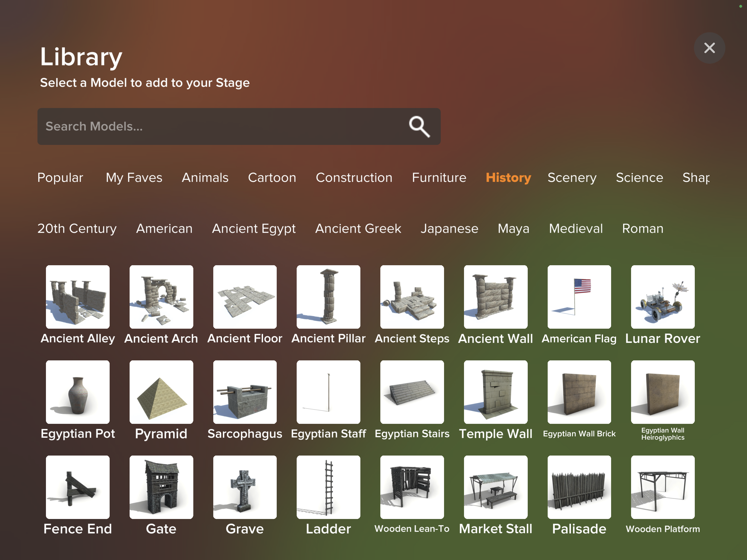Add the Pyramid model
747x560 pixels.
(161, 392)
